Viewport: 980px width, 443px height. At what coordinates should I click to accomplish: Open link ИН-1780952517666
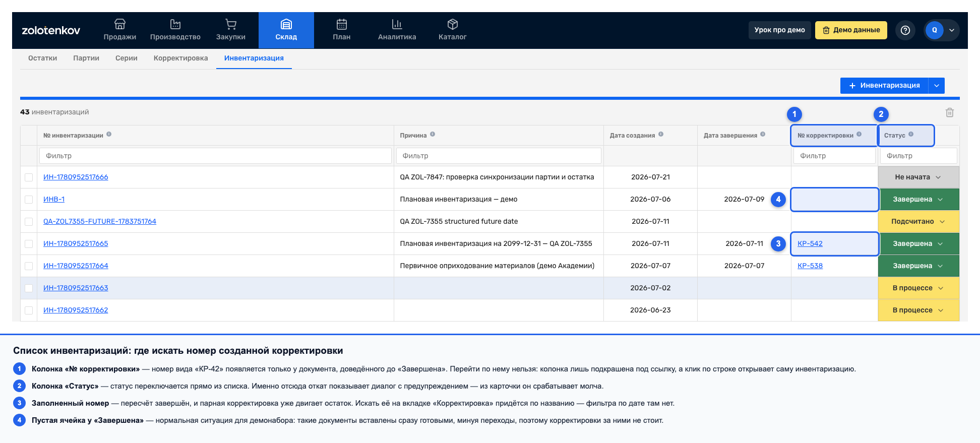76,177
